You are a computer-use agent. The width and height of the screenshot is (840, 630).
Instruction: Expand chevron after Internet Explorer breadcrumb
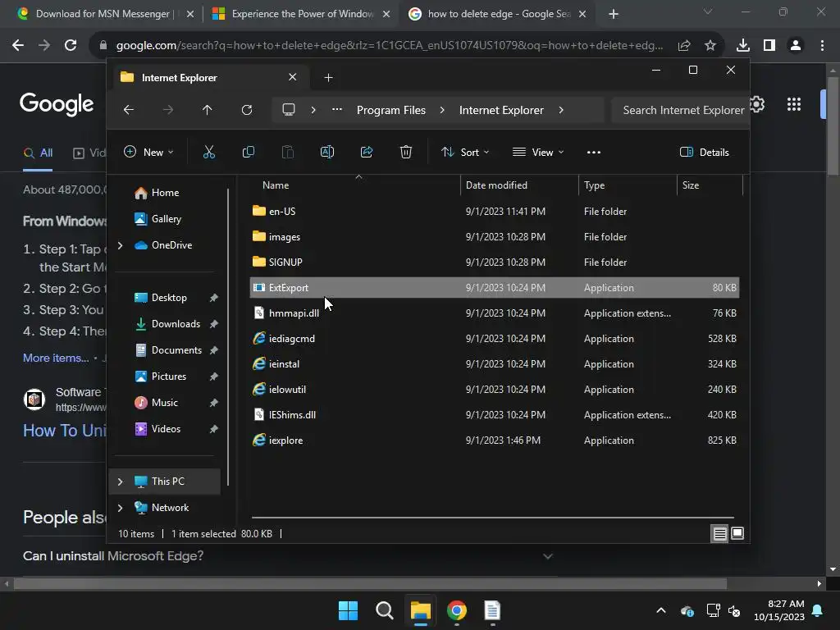click(561, 110)
